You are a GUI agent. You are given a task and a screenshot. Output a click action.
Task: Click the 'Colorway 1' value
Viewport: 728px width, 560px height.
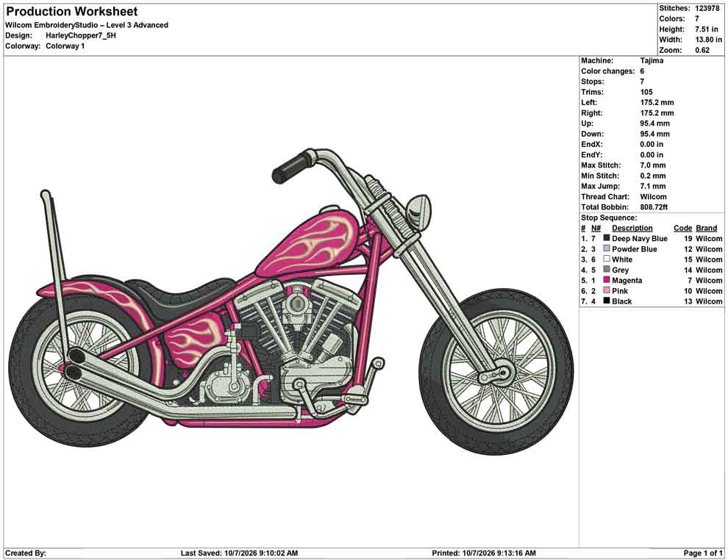coord(65,46)
